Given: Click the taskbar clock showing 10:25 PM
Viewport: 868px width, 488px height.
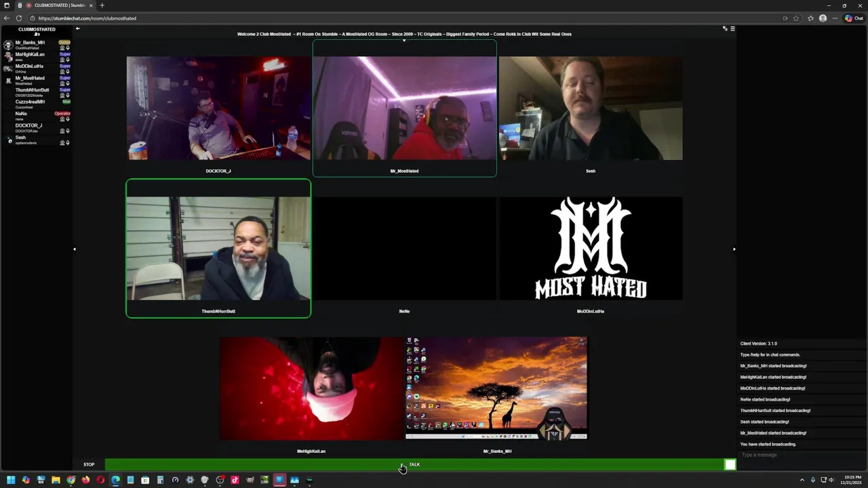Looking at the screenshot, I should [x=852, y=480].
